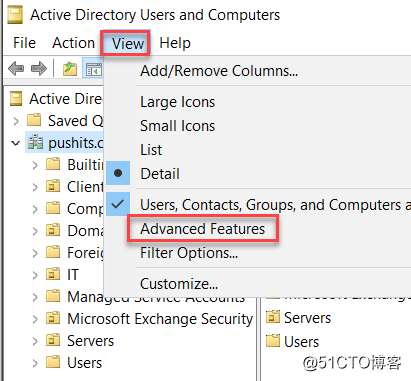
Task: Select Small Icons view
Action: point(177,126)
